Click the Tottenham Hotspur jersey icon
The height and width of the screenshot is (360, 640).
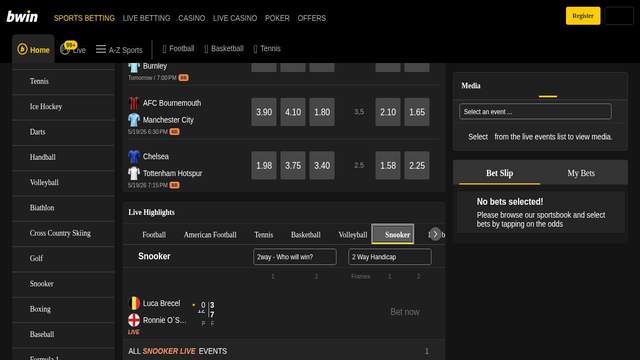coord(134,173)
